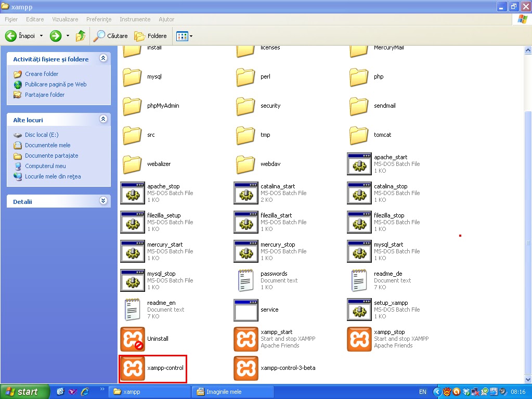The image size is (532, 399).
Task: Select the mysql_stop batch file icon
Action: point(133,280)
